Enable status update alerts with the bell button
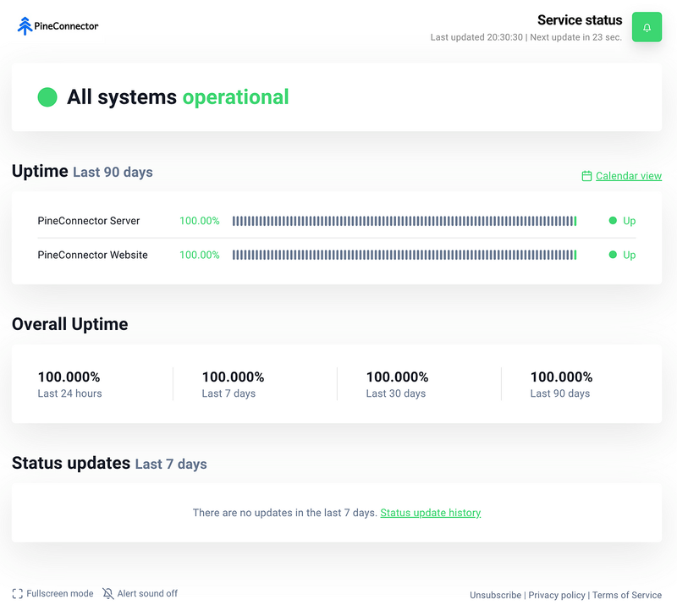 point(647,26)
